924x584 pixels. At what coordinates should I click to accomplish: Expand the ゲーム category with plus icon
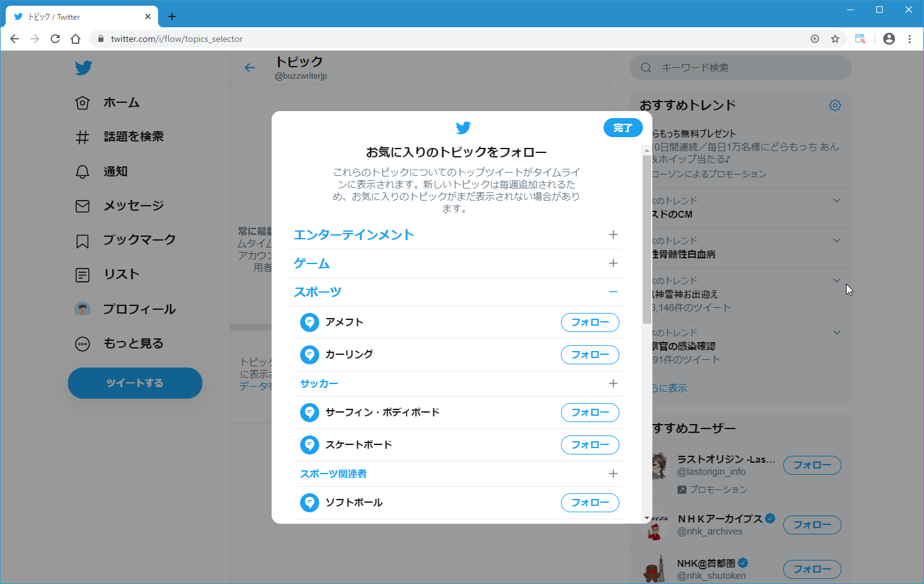coord(613,263)
